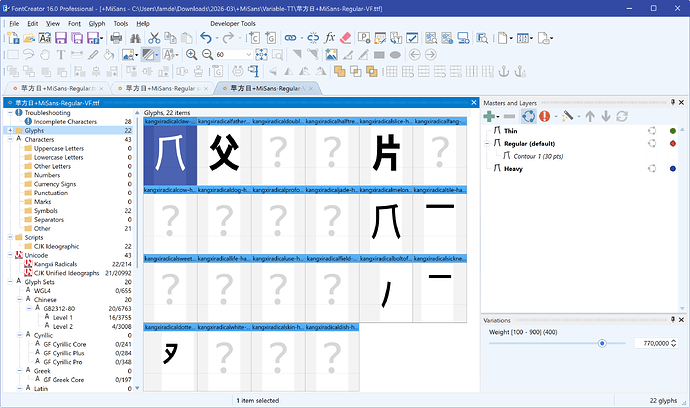Open the Font menu
Viewport: 690px width, 408px height.
point(74,24)
